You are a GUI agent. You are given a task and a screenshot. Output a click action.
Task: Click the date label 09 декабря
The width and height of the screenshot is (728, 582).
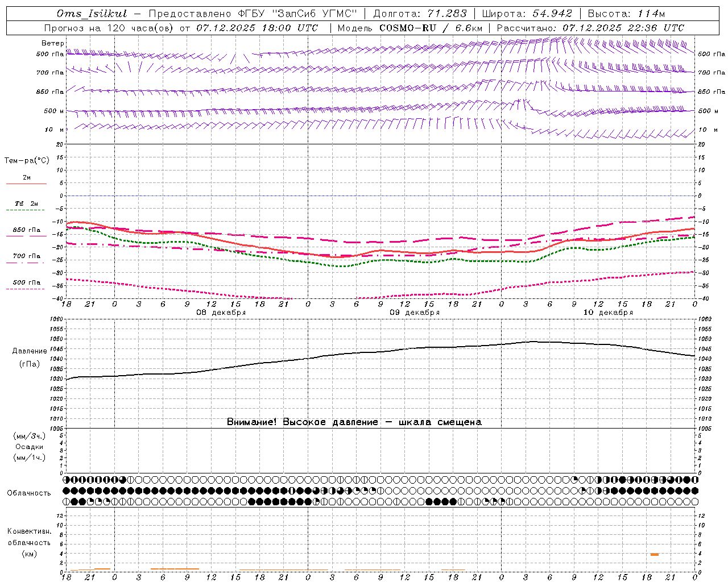tap(415, 313)
